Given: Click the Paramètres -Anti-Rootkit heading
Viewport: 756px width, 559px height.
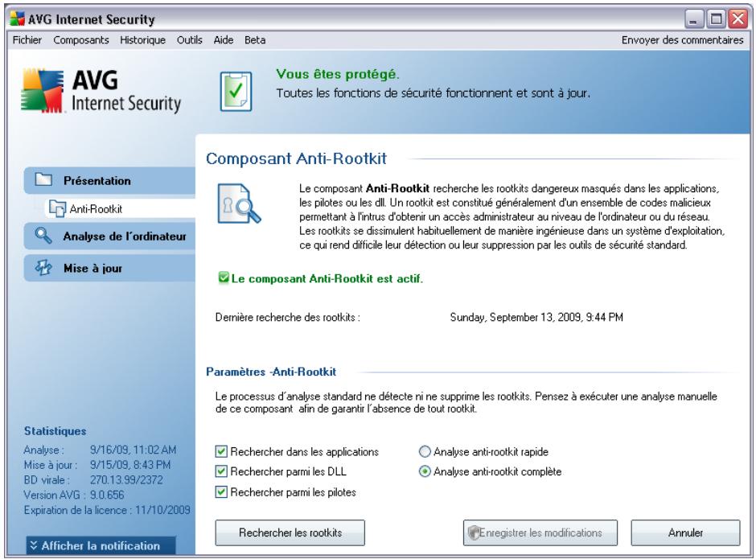Looking at the screenshot, I should click(271, 372).
